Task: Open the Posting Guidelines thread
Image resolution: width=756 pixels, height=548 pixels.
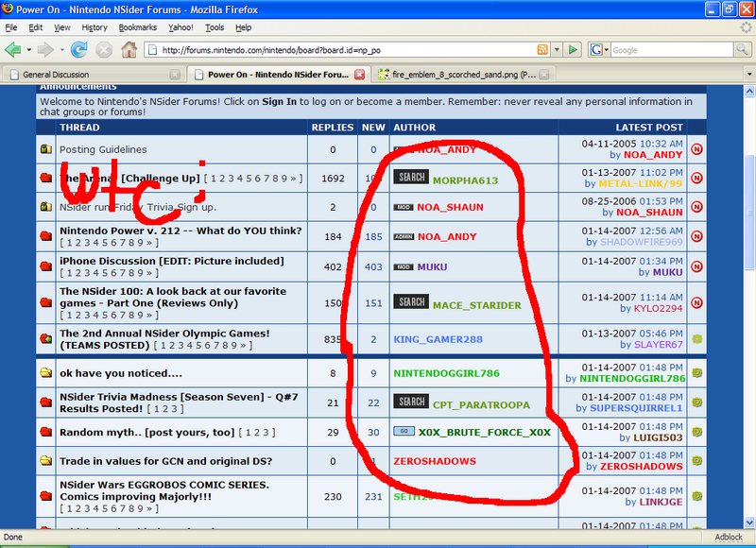Action: pos(103,150)
